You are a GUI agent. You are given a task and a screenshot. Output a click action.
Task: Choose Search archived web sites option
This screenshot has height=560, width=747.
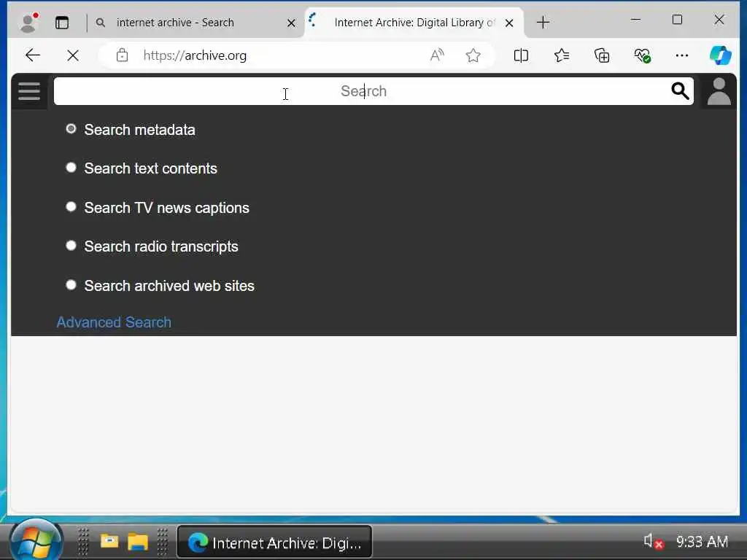click(x=71, y=285)
